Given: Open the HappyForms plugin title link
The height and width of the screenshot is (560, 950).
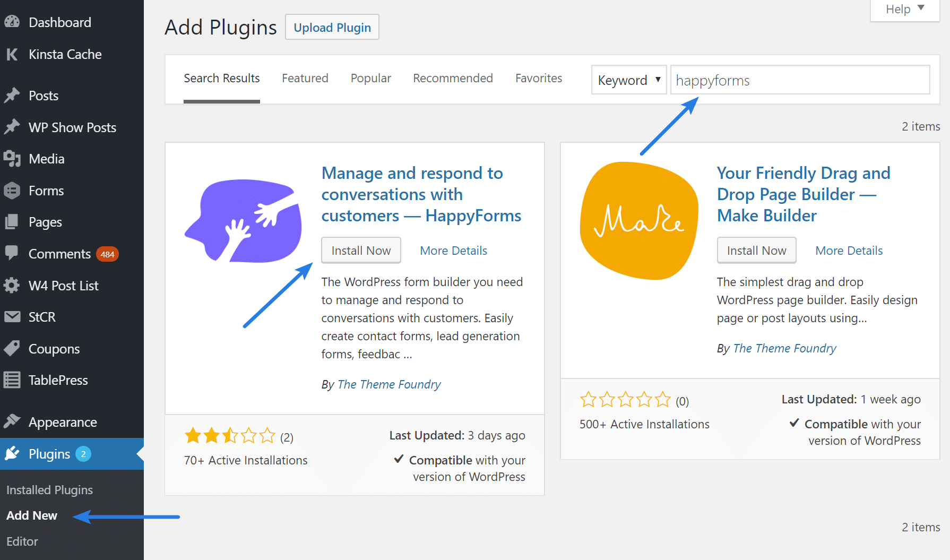Looking at the screenshot, I should click(x=421, y=194).
